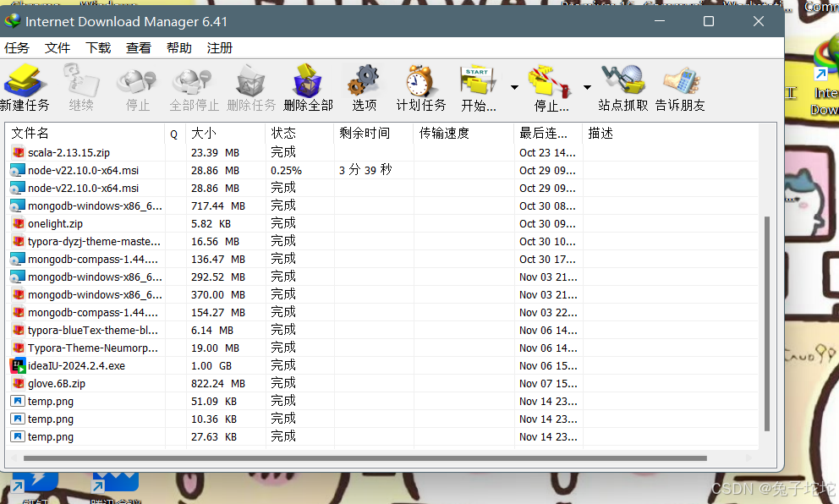This screenshot has width=839, height=504.
Task: Select the onelight.zip archive icon
Action: tap(19, 223)
